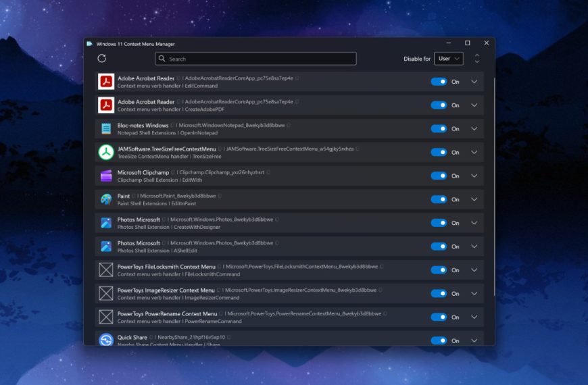Click 'Context menu verb handler | PowerRenameCommand' text
The width and height of the screenshot is (588, 385).
coord(179,322)
